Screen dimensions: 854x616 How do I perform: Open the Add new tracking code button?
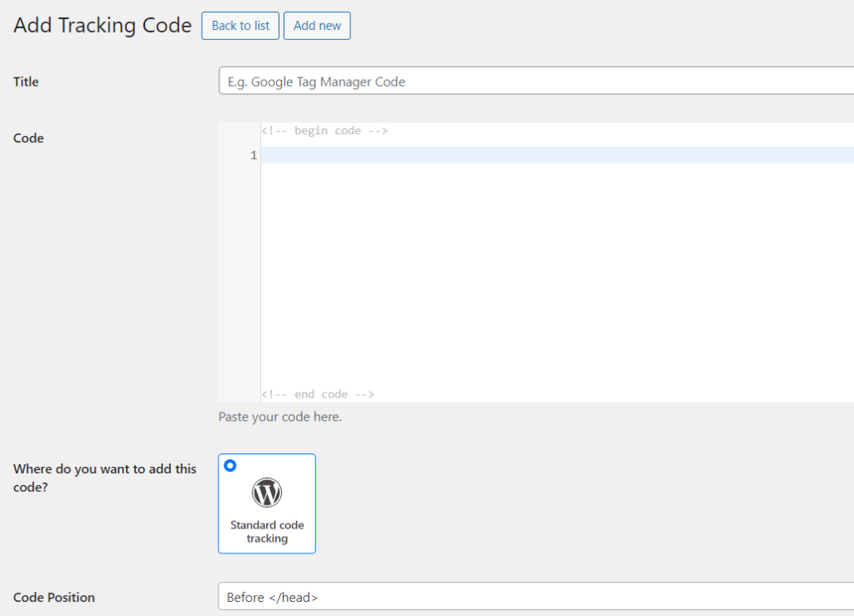click(317, 26)
